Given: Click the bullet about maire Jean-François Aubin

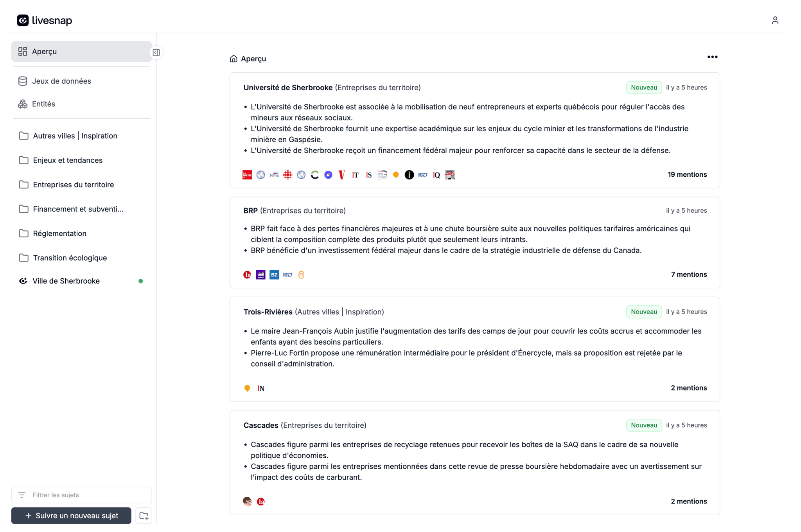Looking at the screenshot, I should (476, 337).
